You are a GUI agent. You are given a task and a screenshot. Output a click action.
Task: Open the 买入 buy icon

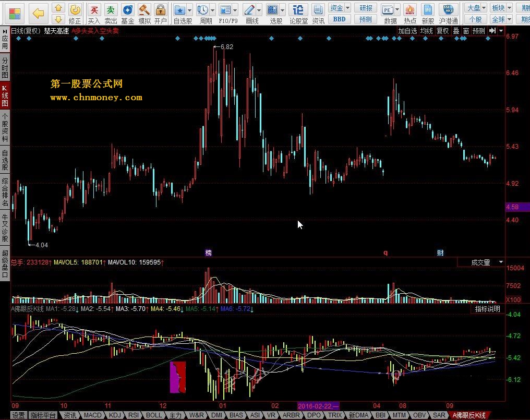click(x=94, y=14)
